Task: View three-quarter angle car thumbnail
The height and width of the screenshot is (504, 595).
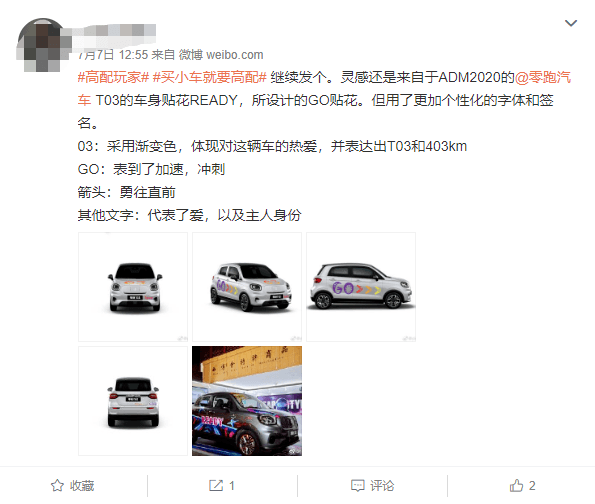Action: [x=247, y=287]
